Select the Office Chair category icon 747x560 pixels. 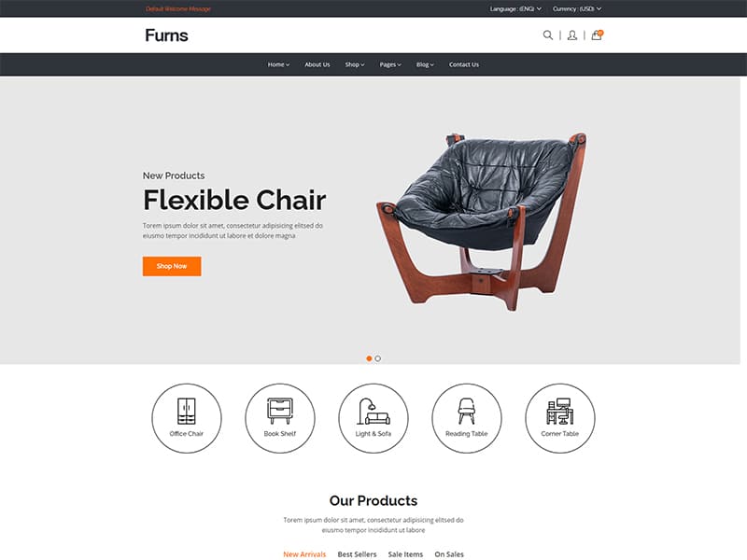tap(186, 418)
